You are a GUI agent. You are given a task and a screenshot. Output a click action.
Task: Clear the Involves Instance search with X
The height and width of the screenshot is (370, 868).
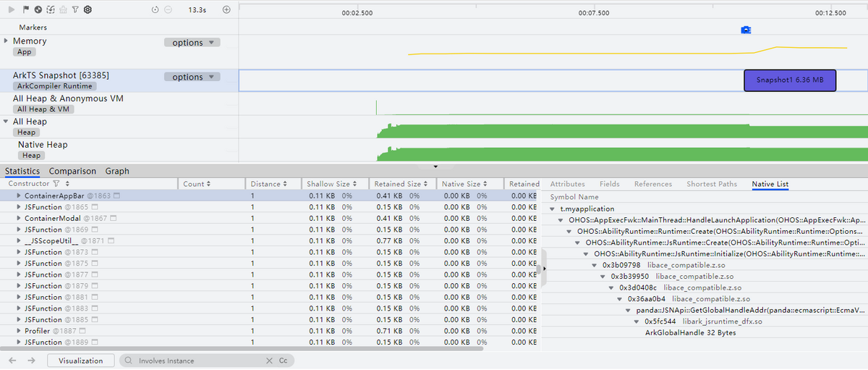[269, 361]
